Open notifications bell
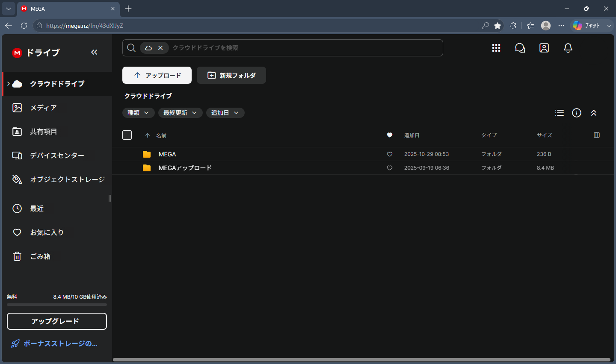 (x=568, y=48)
